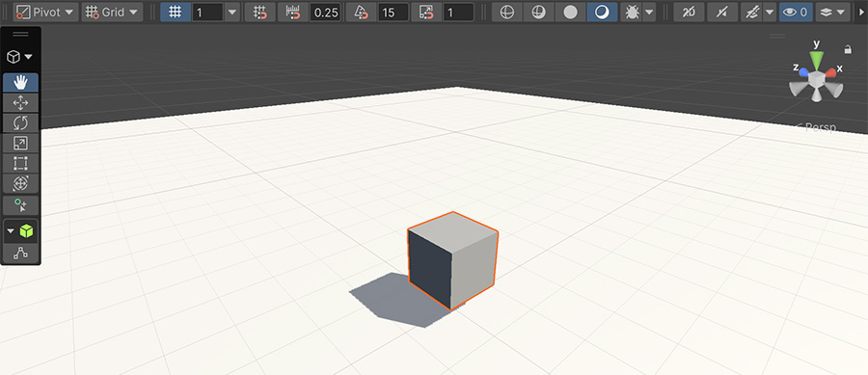Select shaded draw mode

[602, 13]
